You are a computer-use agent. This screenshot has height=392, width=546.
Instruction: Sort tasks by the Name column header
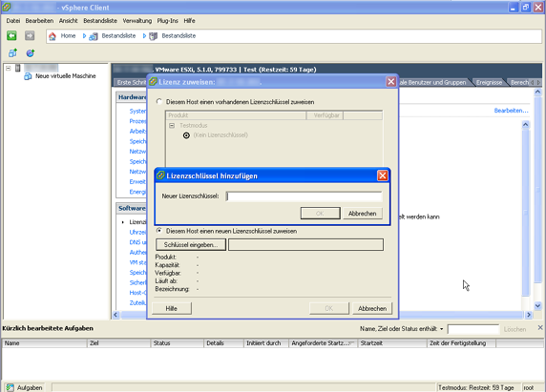click(x=44, y=343)
